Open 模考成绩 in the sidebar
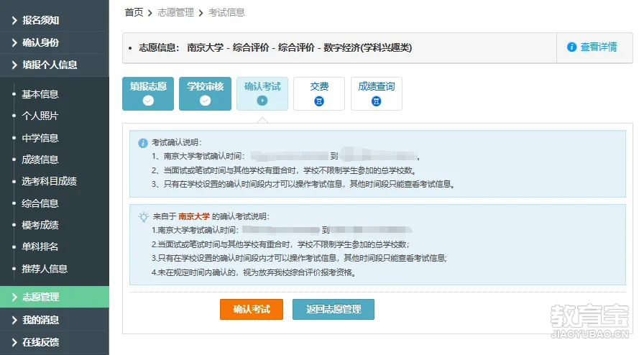Screen dimensions: 644x355 (x=40, y=225)
